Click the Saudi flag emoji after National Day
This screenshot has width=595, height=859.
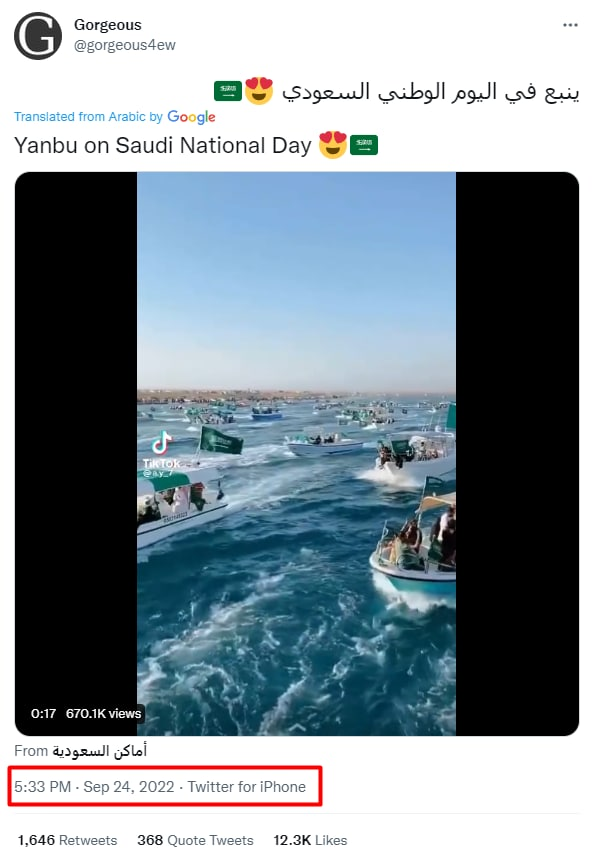[x=364, y=145]
